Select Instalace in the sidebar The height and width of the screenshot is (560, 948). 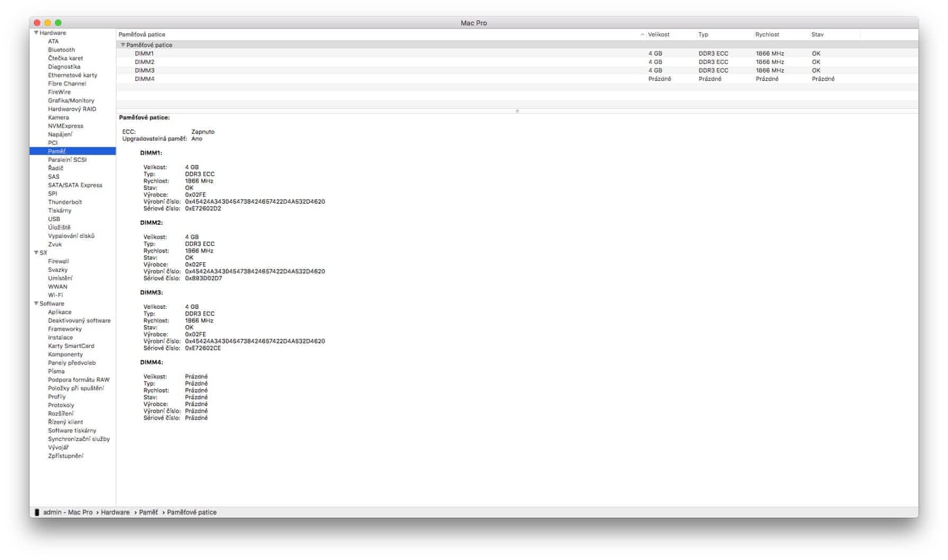point(60,337)
